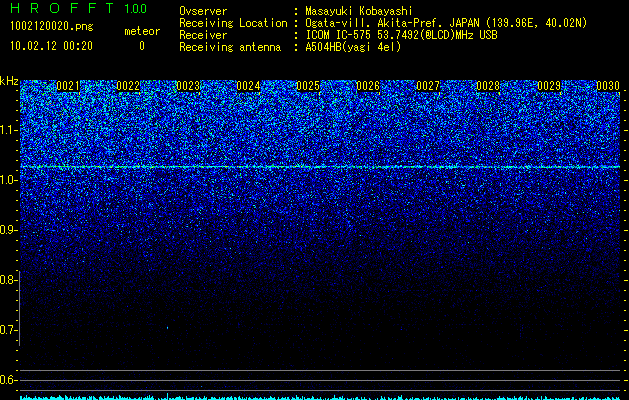
Task: Click time marker 0029
Action: point(549,86)
